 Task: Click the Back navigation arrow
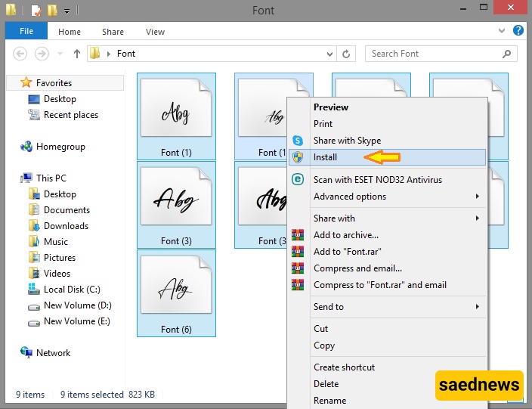[x=22, y=54]
